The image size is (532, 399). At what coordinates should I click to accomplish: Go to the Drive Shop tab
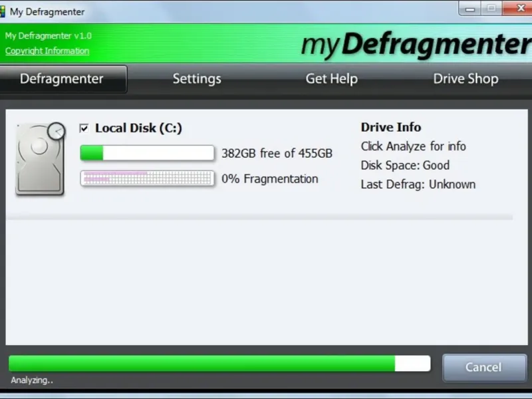[466, 78]
